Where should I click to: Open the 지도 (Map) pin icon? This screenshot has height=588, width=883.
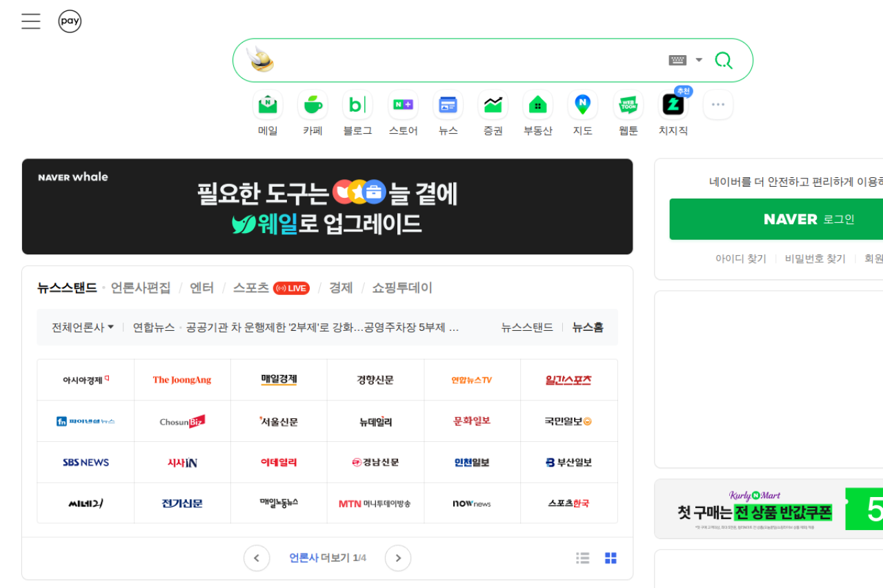click(x=582, y=105)
